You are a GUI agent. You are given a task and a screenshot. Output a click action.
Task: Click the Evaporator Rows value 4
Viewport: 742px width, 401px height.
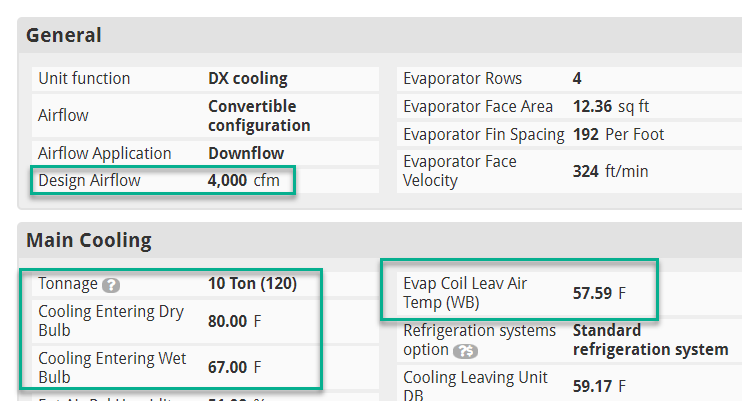(577, 78)
